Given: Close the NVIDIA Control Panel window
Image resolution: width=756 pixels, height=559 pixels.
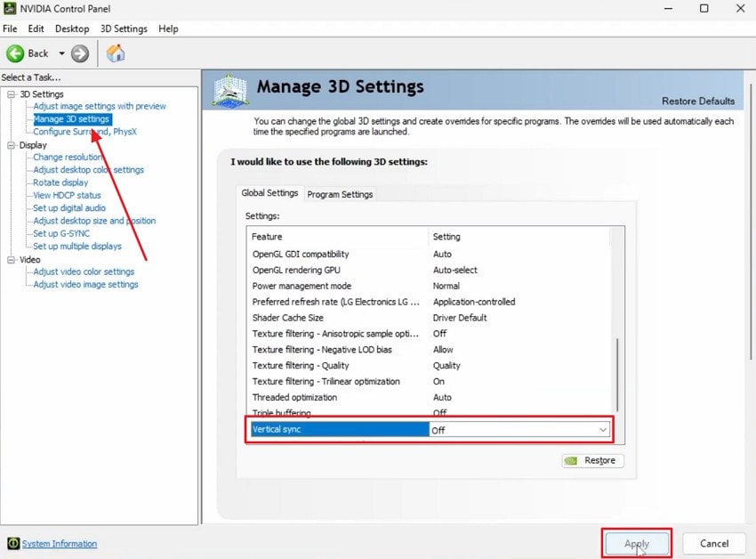Looking at the screenshot, I should point(741,9).
